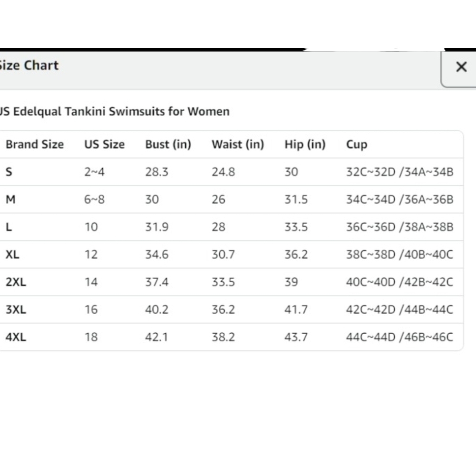Select the XL brand size row
The image size is (476, 476).
coord(231,254)
